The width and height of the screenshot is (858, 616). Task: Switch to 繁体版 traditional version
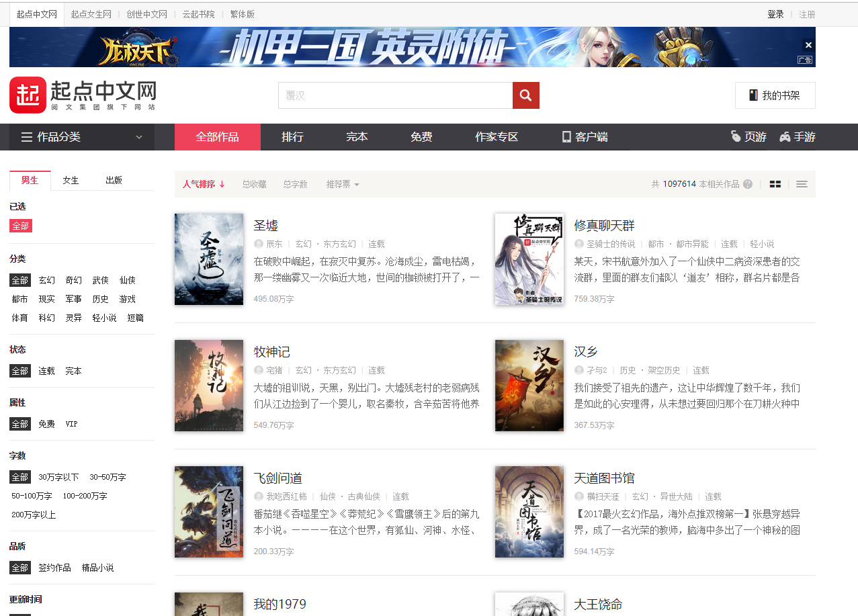tap(242, 14)
